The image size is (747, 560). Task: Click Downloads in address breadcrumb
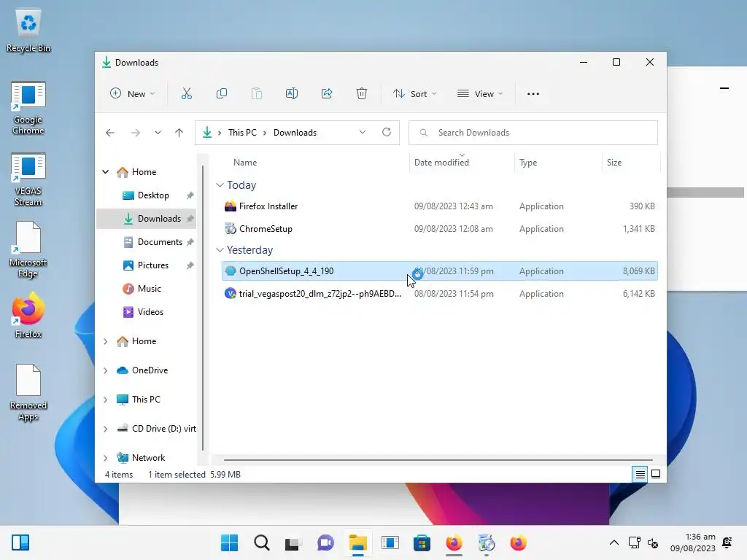click(x=295, y=133)
